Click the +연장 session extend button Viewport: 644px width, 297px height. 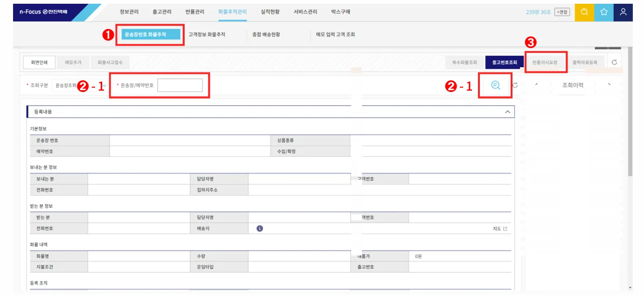coord(562,12)
